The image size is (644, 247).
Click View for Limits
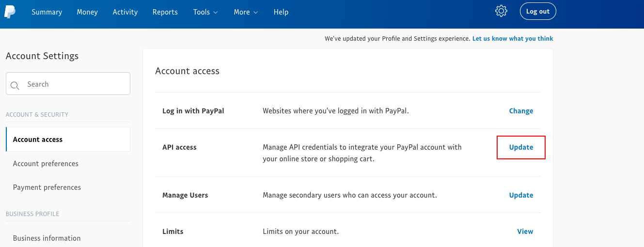[525, 232]
